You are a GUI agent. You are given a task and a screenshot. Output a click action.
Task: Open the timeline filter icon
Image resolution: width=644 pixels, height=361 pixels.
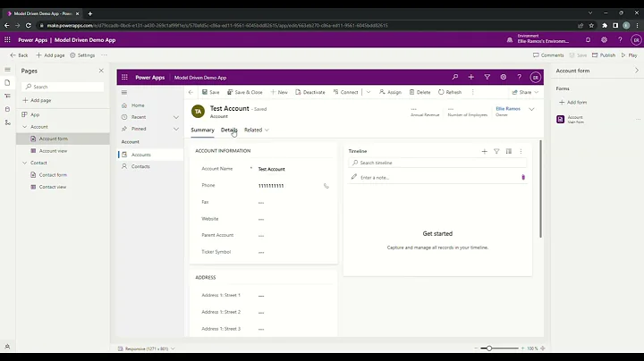coord(496,151)
